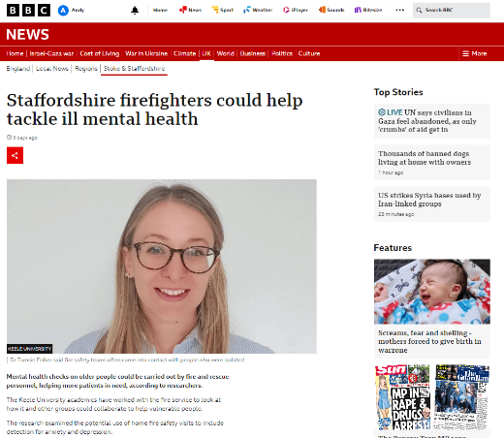Viewport: 504px width, 438px height.
Task: Switch to the Stoke & Staffordshire tab
Action: coord(134,69)
